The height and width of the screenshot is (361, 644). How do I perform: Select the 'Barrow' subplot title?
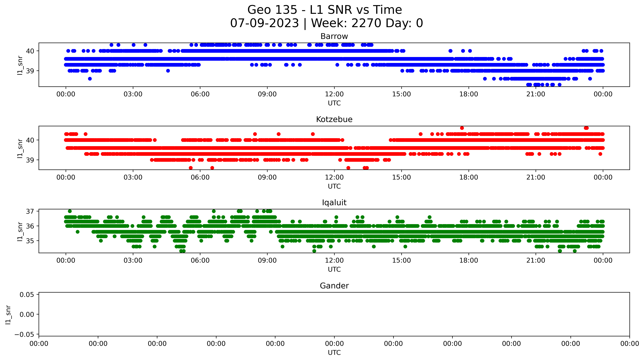point(334,36)
